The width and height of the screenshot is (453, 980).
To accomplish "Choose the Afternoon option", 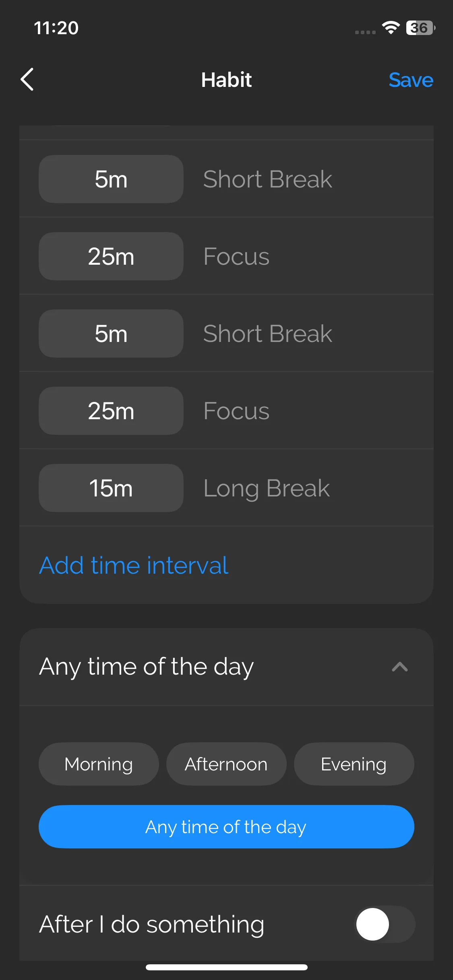I will pyautogui.click(x=226, y=764).
